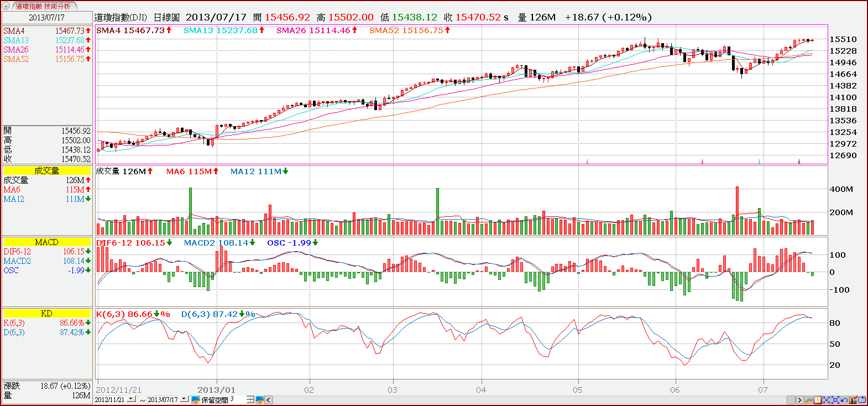Click the scroll-left arrow of chart scrollbar
The image size is (868, 406).
(x=269, y=399)
